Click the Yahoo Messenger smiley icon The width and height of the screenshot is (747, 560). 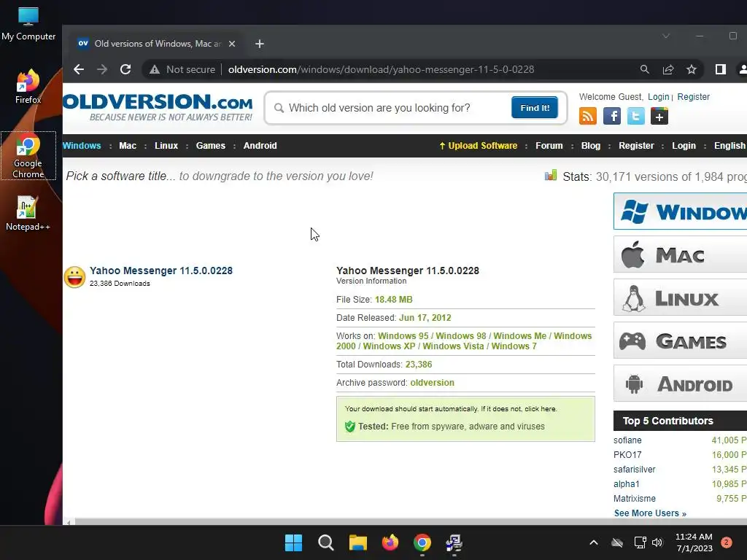coord(75,276)
